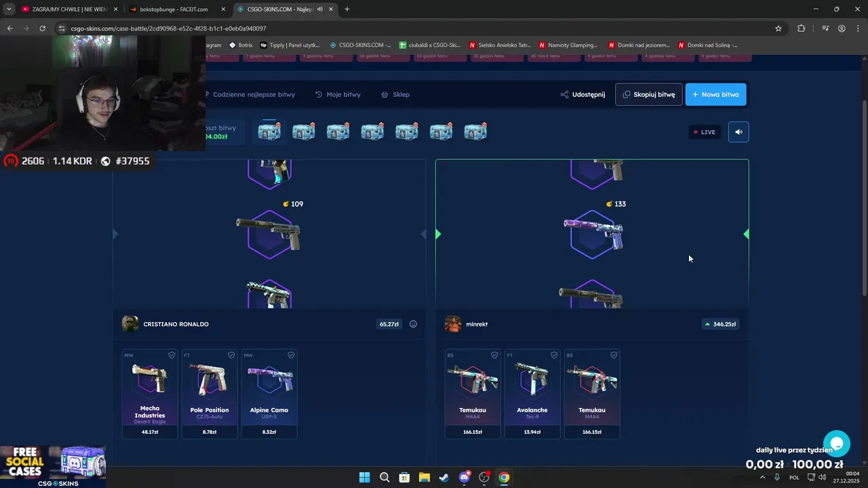Open the Chrome profile avatar icon
The width and height of the screenshot is (868, 488).
tap(842, 28)
